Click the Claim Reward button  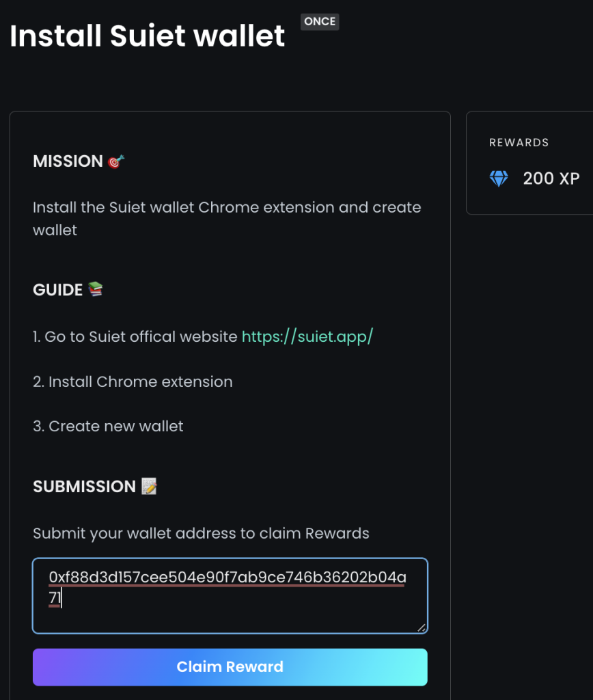[230, 667]
